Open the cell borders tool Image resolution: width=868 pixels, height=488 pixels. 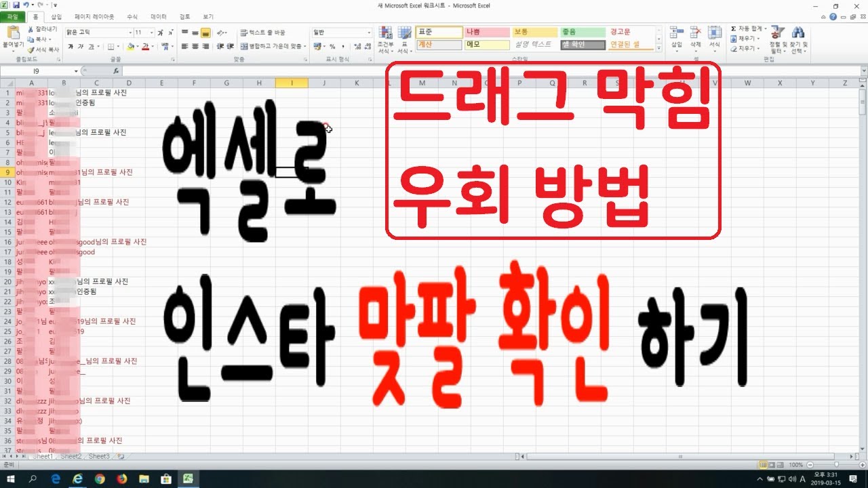tap(111, 47)
